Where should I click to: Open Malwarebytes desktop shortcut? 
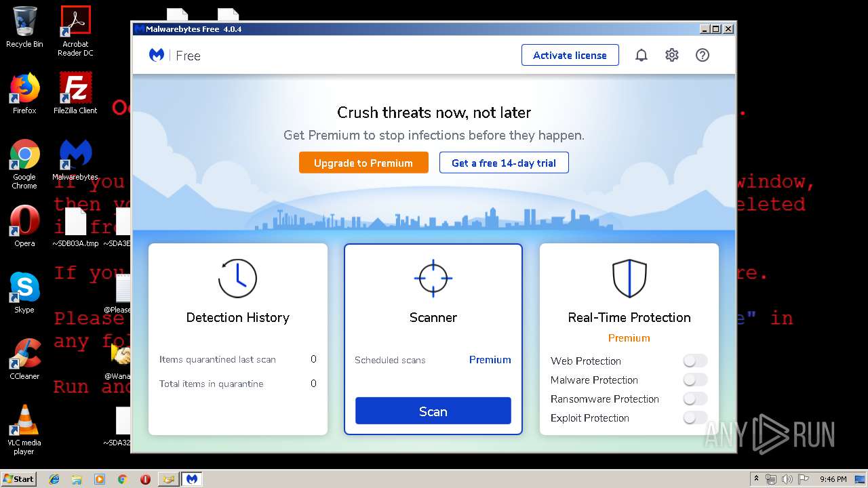tap(75, 161)
